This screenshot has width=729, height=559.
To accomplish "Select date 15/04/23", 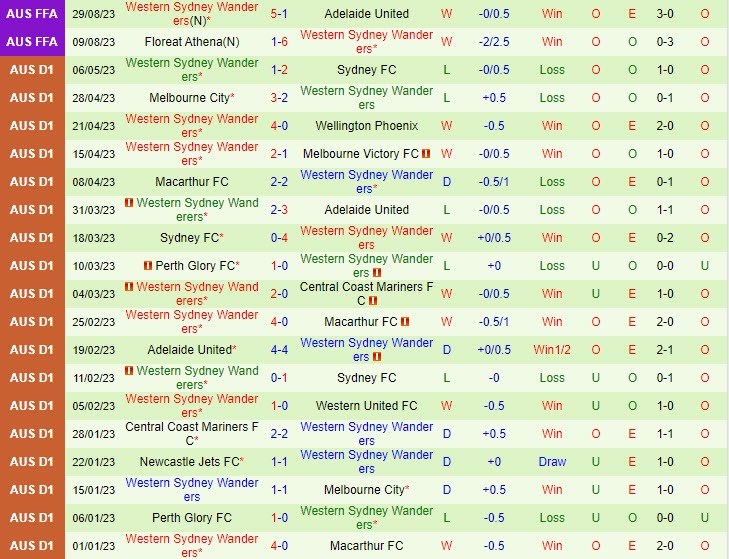I will coord(93,154).
